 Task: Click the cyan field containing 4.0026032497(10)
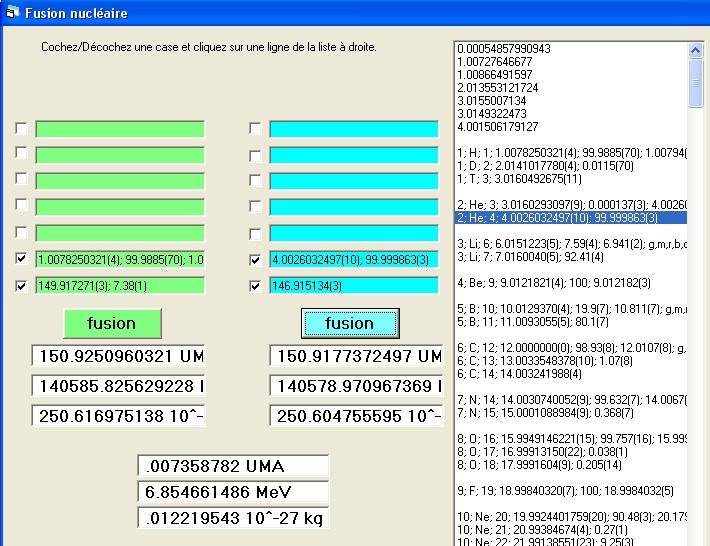click(354, 259)
